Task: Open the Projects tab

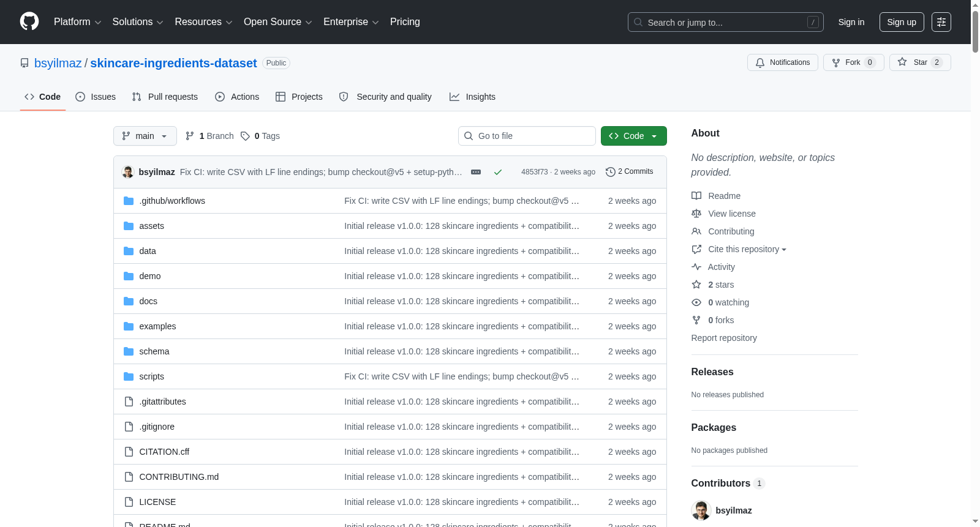Action: coord(299,97)
